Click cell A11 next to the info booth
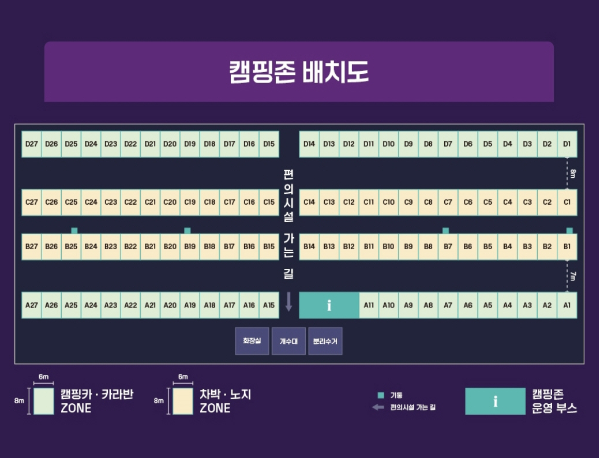Screen dimensions: 600x458 coord(368,305)
